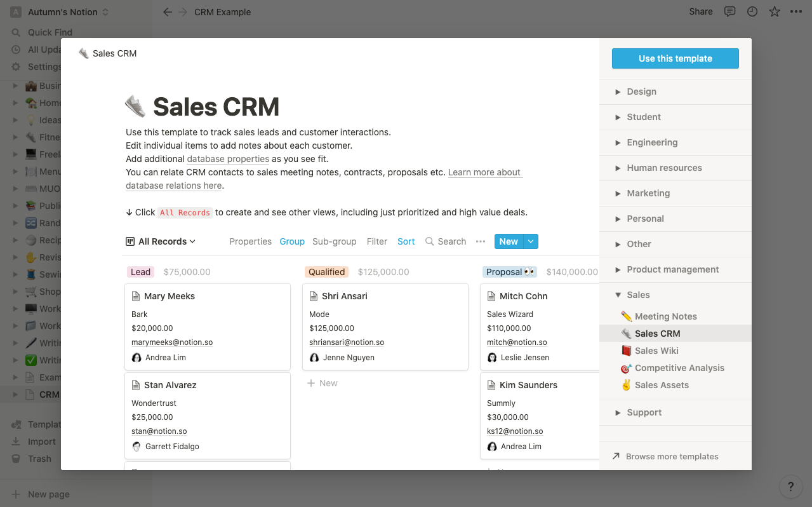Click the Sales CRM breadcrumb in preview
Viewport: 812px width, 507px height.
click(x=107, y=53)
